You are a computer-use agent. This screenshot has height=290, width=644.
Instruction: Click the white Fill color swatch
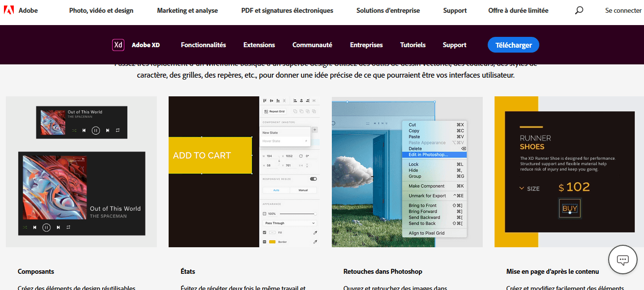coord(272,232)
